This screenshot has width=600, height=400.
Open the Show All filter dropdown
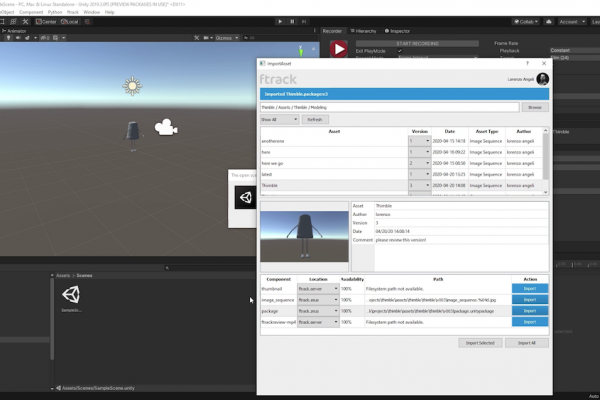point(279,119)
